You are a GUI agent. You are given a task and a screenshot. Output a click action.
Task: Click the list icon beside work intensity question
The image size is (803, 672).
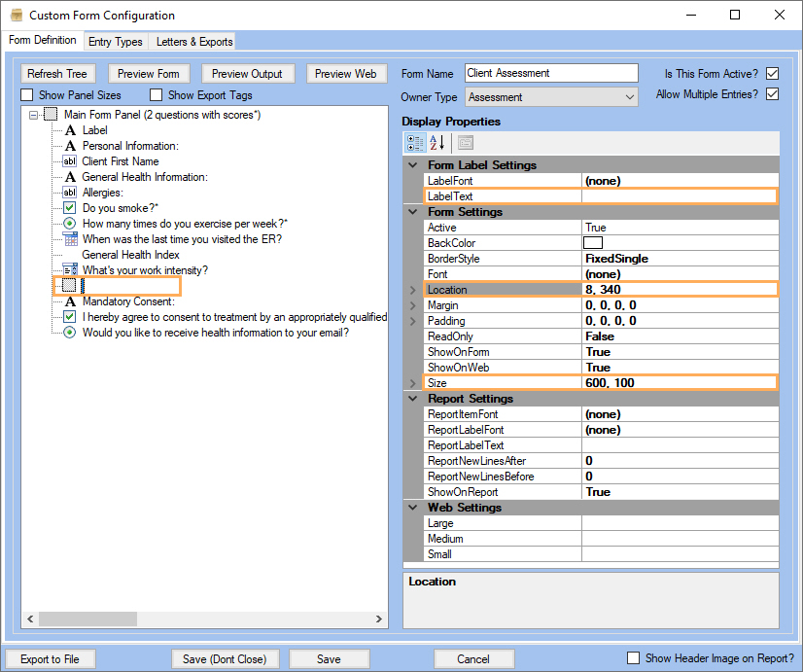pyautogui.click(x=70, y=270)
